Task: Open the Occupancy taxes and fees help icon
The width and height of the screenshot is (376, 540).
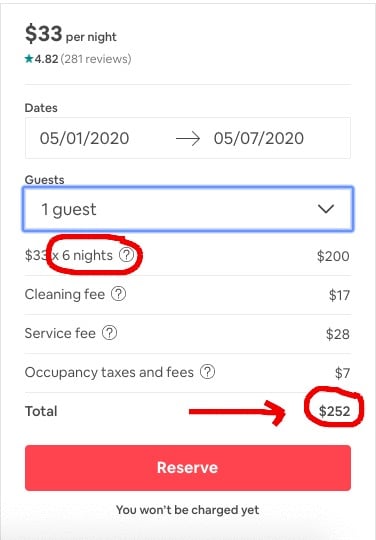Action: (x=208, y=372)
